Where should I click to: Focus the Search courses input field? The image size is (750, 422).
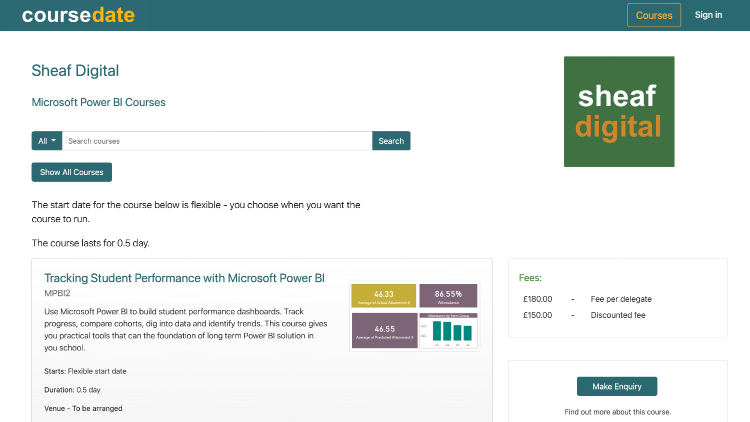tap(217, 141)
